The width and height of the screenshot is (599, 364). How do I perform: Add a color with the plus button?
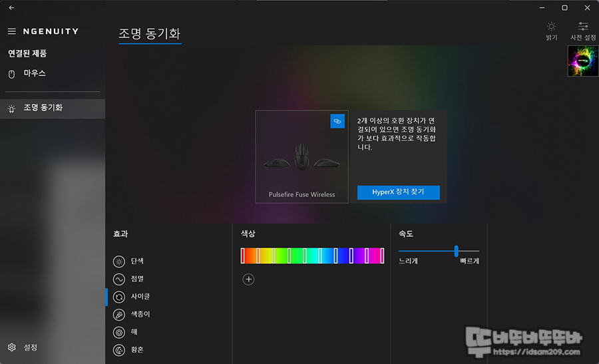click(x=248, y=279)
